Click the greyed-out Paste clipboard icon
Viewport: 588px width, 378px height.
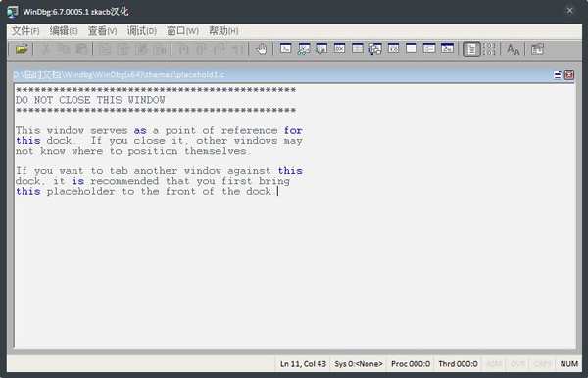pos(81,49)
